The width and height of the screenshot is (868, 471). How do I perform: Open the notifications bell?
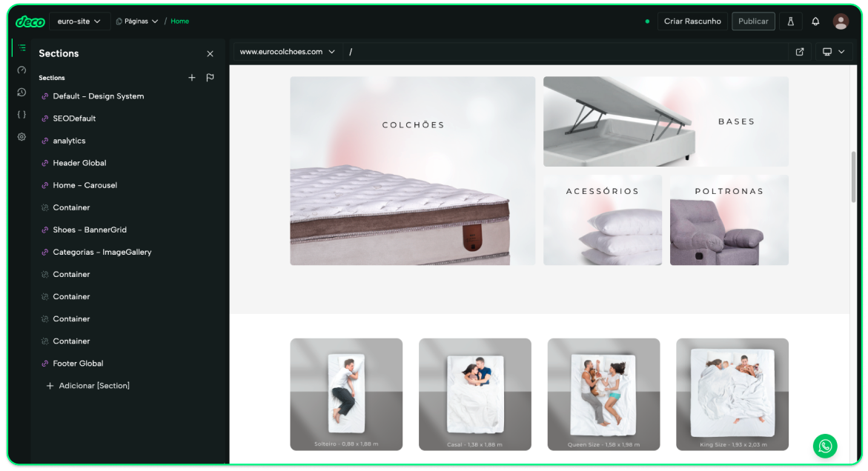(815, 21)
